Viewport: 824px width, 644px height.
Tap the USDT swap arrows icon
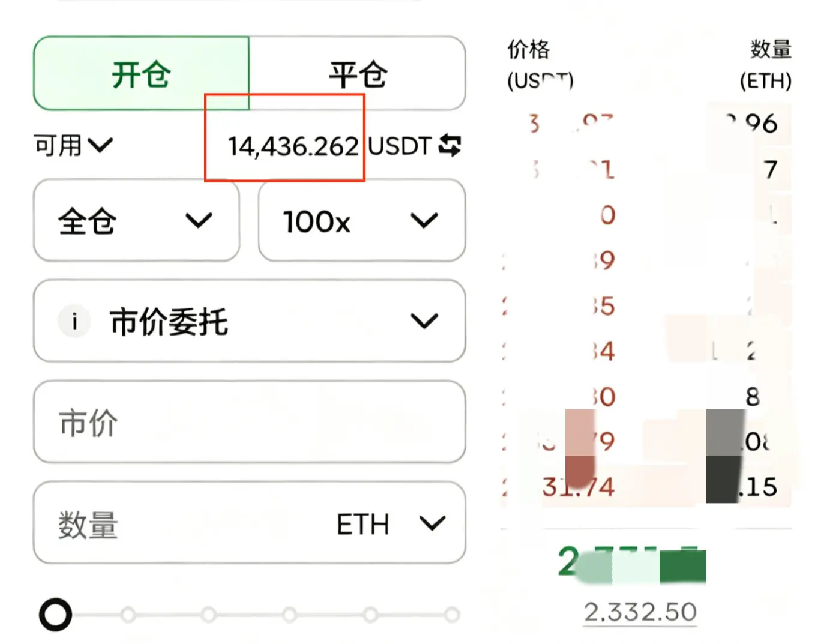pos(450,145)
